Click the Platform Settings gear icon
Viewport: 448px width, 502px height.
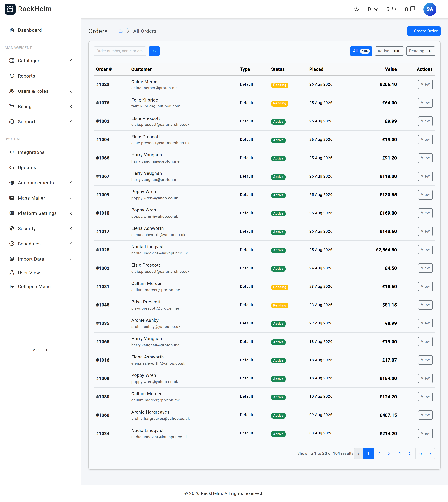point(12,213)
